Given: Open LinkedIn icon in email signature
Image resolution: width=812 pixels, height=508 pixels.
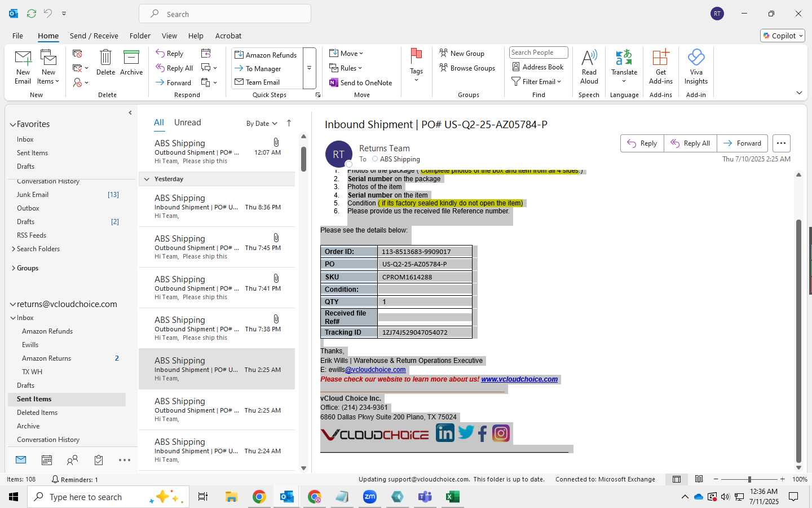Looking at the screenshot, I should tap(445, 433).
